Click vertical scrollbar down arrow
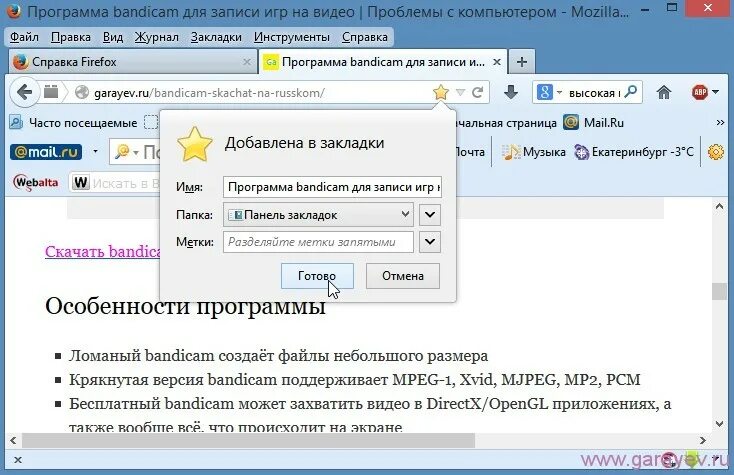This screenshot has width=734, height=475. [719, 423]
